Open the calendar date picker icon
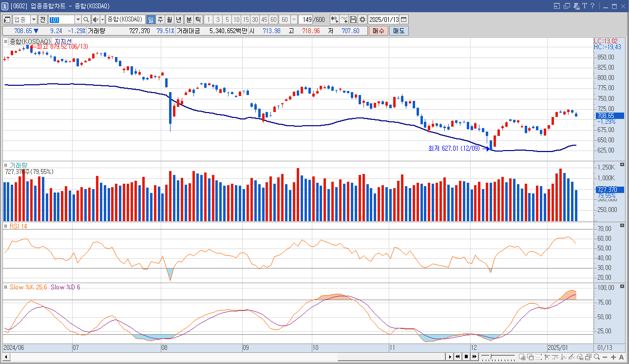 click(404, 19)
